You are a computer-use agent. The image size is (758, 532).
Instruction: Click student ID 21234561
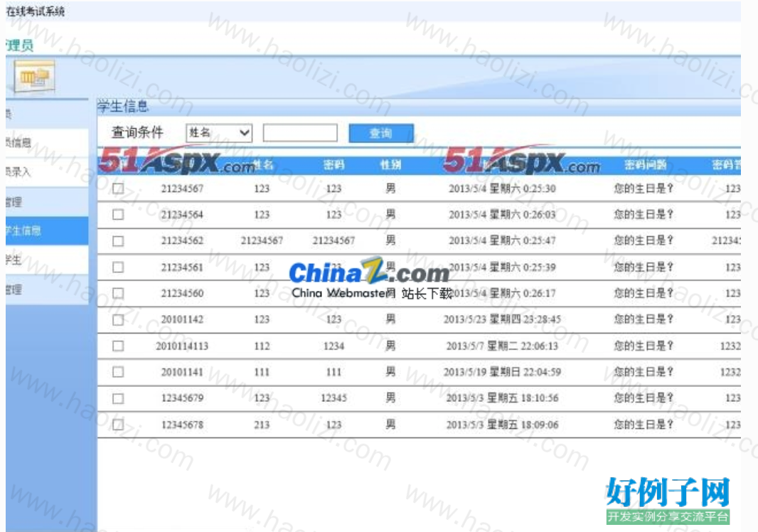(x=182, y=267)
